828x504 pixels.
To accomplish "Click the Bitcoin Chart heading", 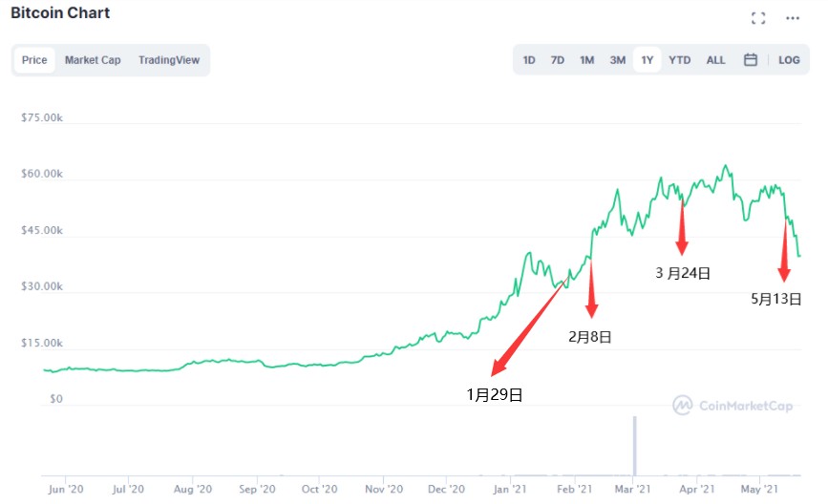I will [60, 13].
